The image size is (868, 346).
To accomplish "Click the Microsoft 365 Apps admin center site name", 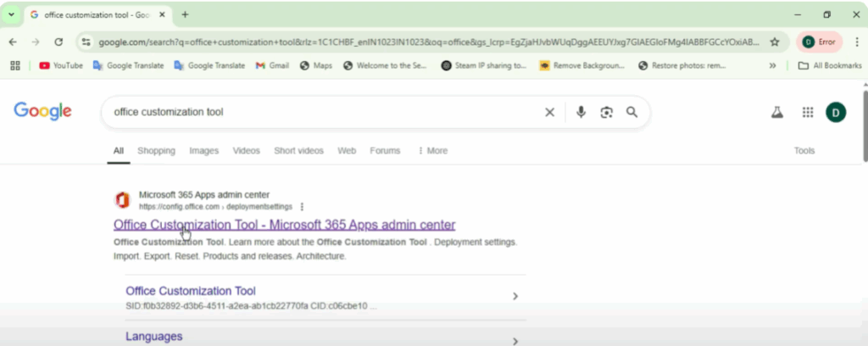I will coord(204,195).
